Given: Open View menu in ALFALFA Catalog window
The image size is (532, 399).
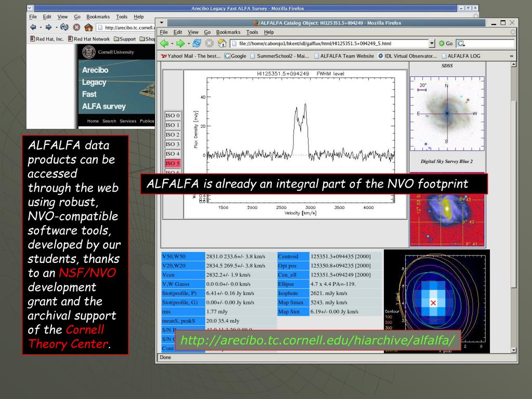Looking at the screenshot, I should (x=193, y=32).
